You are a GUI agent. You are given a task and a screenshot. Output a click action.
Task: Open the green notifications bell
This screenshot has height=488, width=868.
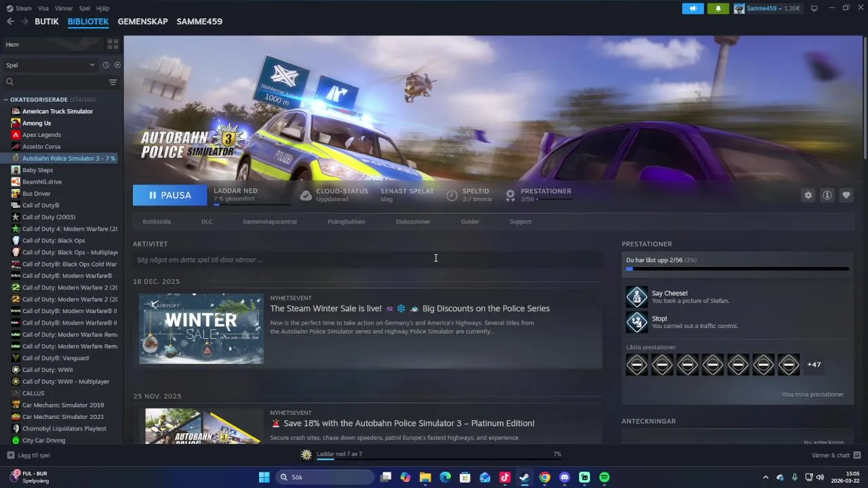click(717, 8)
